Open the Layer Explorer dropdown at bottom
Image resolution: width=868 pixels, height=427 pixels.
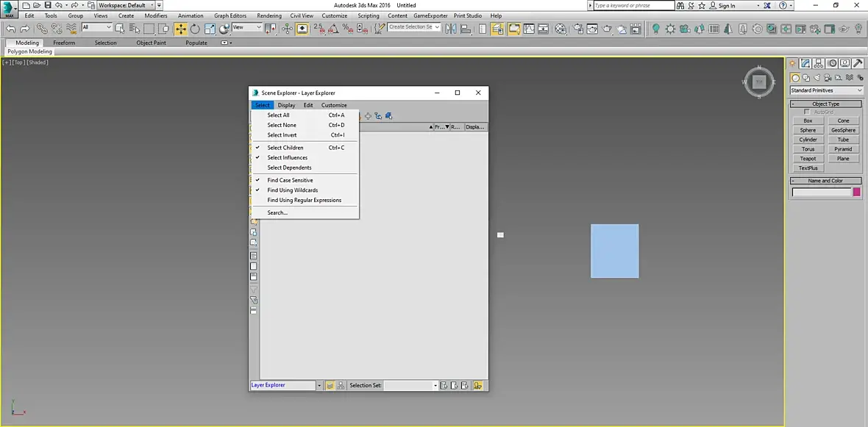pos(319,385)
